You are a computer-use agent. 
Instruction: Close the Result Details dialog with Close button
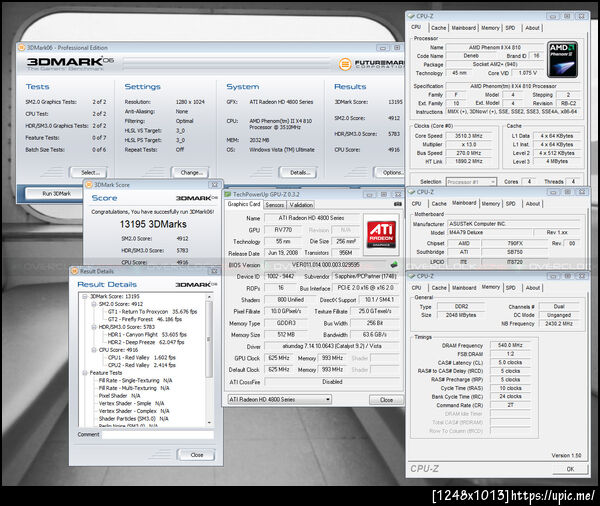(x=196, y=455)
